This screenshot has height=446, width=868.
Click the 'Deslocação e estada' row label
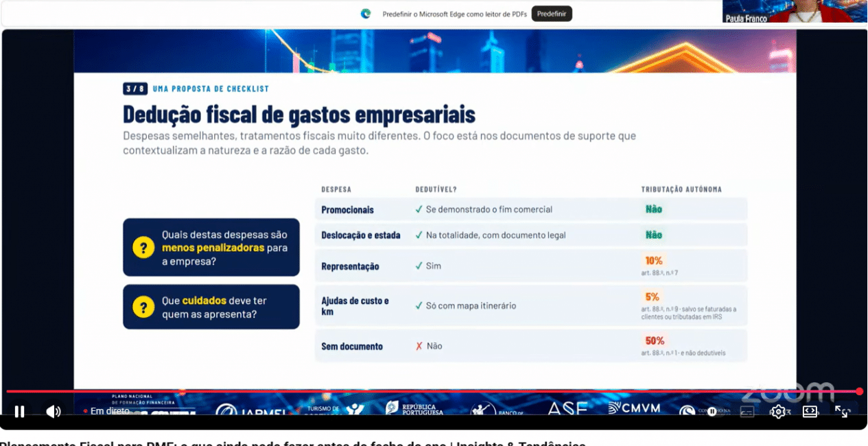pyautogui.click(x=361, y=235)
